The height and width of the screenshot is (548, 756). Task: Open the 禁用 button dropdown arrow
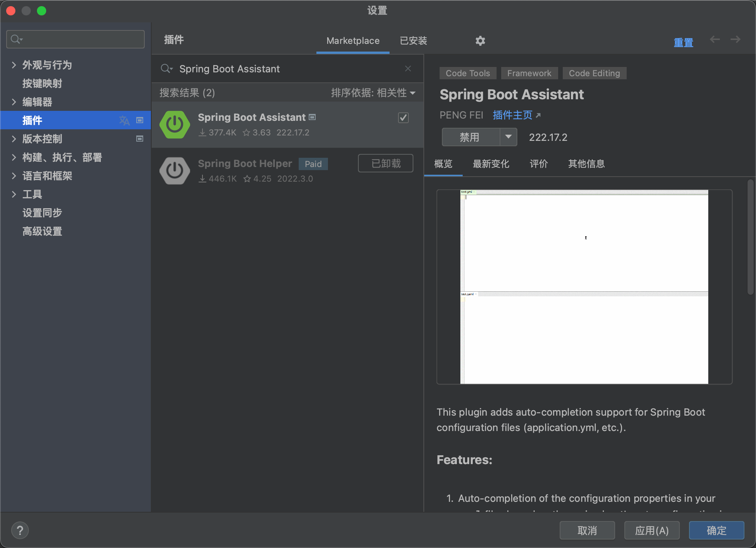pos(508,137)
